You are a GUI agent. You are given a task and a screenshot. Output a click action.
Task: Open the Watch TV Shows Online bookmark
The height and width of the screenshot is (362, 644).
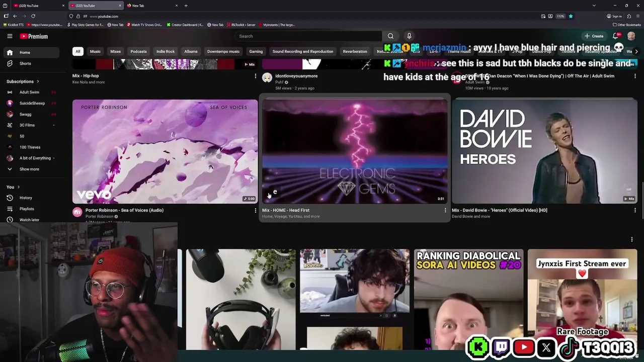click(x=145, y=25)
